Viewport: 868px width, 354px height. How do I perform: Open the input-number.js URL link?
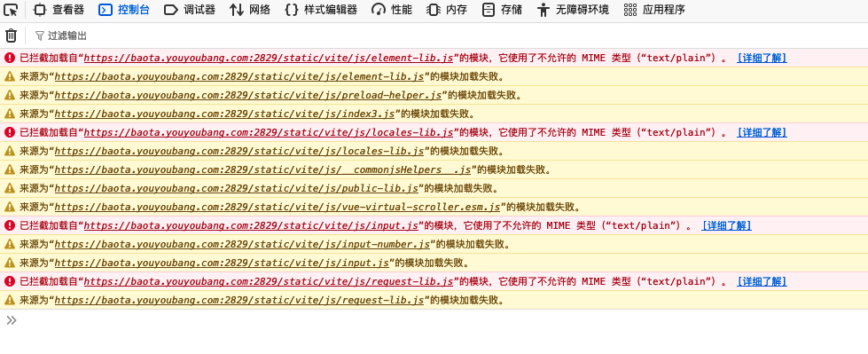(x=242, y=244)
